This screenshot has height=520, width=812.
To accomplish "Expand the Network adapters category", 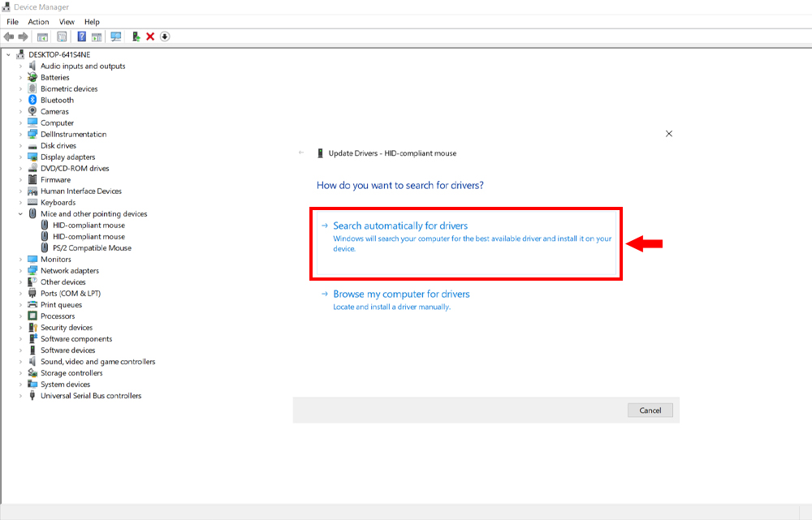I will tap(21, 271).
